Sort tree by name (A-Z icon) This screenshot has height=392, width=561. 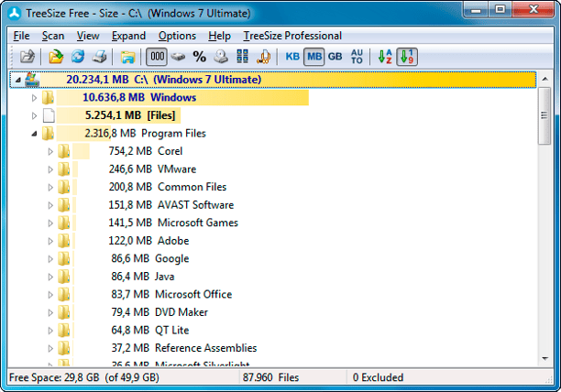coord(385,57)
